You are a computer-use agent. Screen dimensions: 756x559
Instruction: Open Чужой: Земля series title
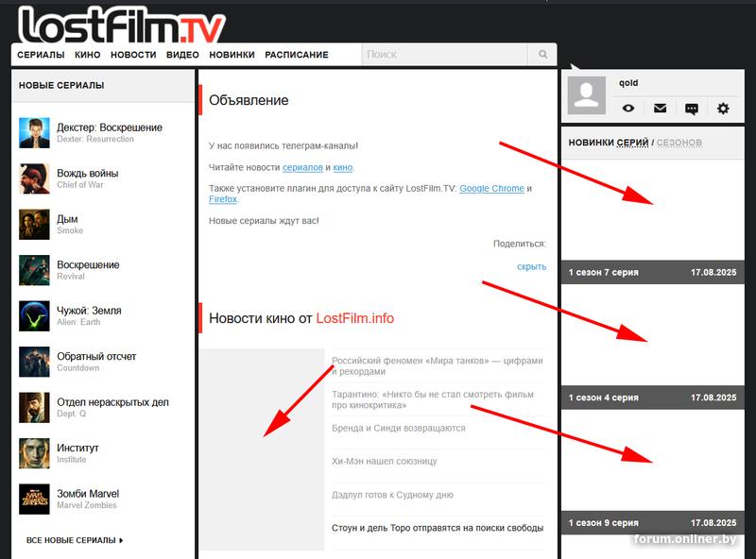point(89,311)
